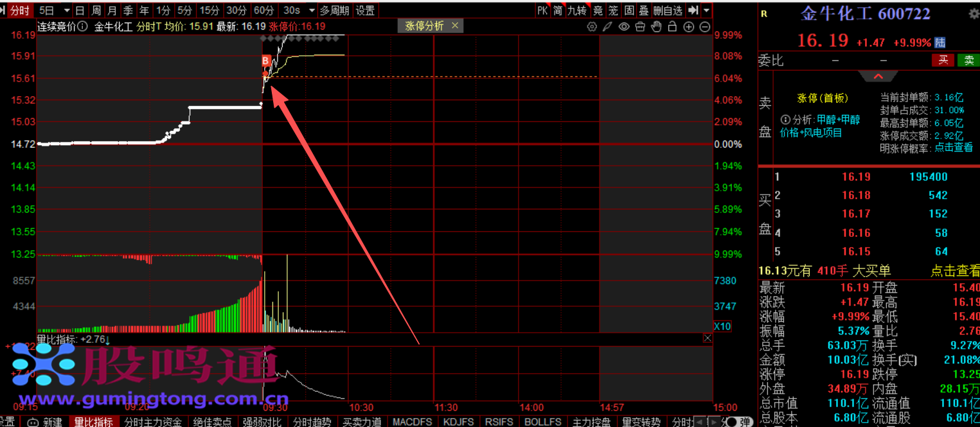Open the toolbox icon above chart
Screen dimensions: 980x427
(640, 26)
